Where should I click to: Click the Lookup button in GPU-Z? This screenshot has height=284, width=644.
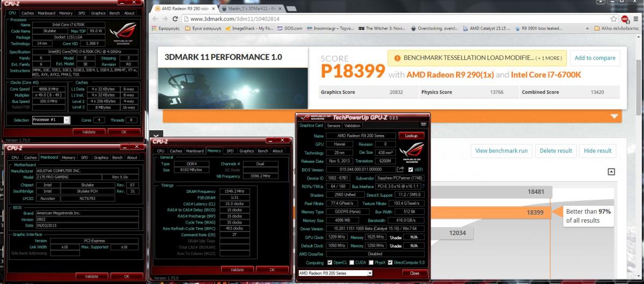coord(411,136)
